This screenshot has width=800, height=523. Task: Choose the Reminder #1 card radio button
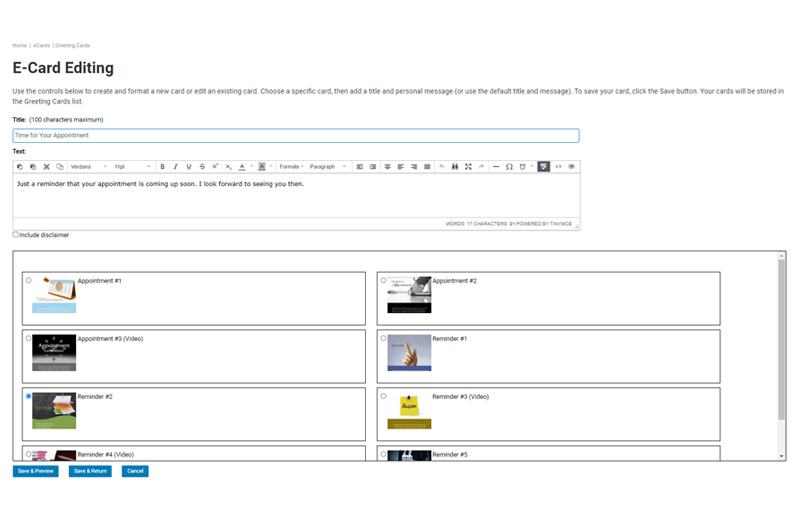(383, 338)
